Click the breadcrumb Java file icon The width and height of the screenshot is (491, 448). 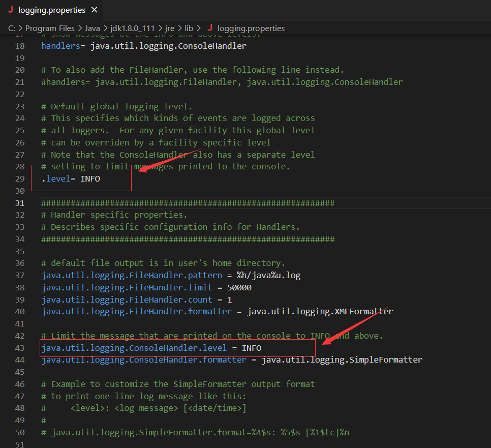click(x=210, y=28)
